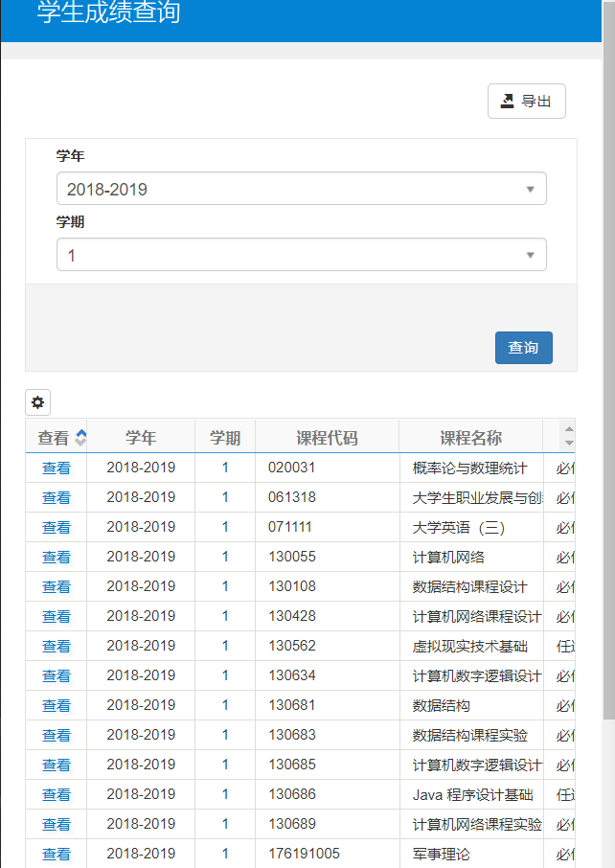Screen dimensions: 615x868
Task: Open 查看 link for course 130634
Action: pyautogui.click(x=57, y=676)
